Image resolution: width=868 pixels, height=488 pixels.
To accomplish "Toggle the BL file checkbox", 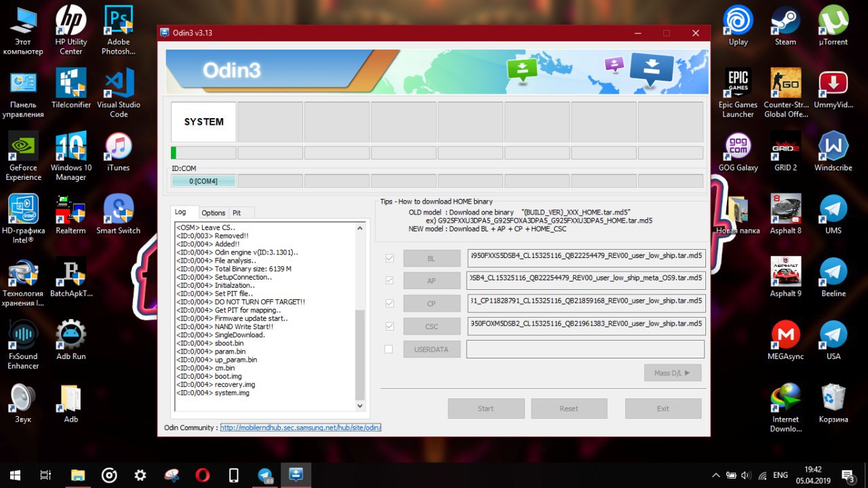I will click(389, 258).
